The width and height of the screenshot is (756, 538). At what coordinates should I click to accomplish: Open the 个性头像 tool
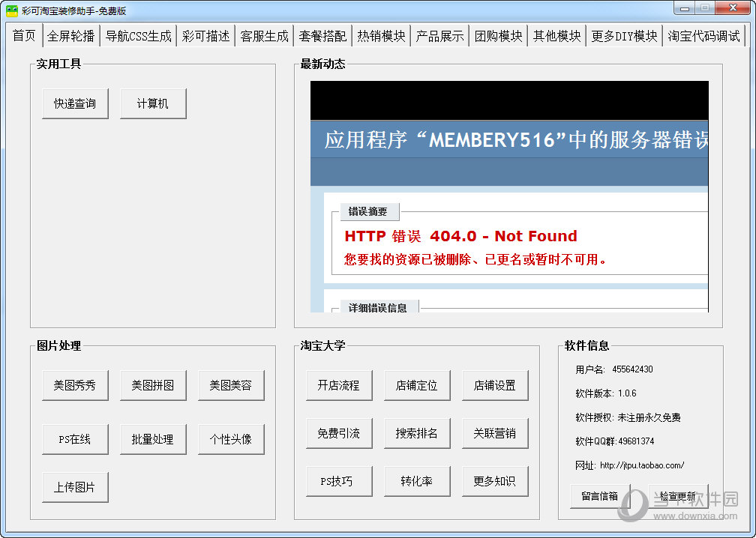[232, 439]
